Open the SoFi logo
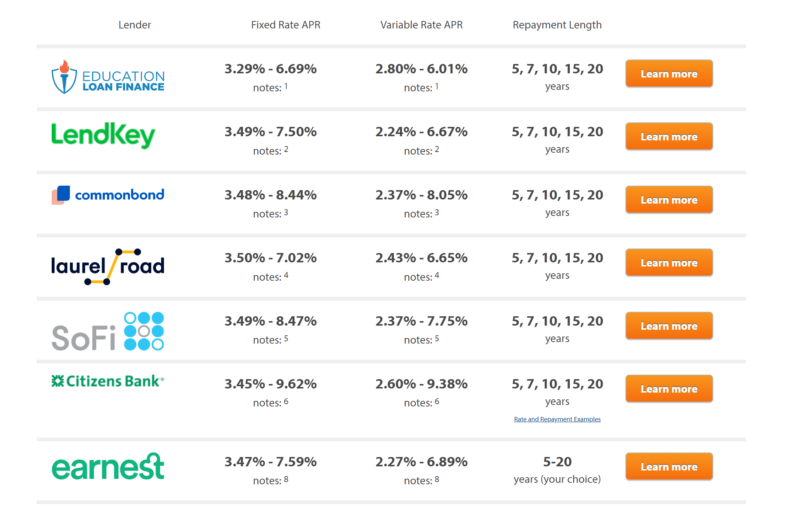 pos(108,331)
